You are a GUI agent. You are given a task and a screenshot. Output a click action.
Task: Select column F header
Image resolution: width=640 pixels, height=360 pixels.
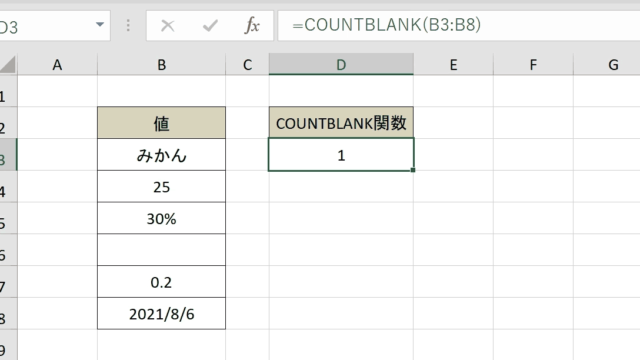tap(533, 64)
